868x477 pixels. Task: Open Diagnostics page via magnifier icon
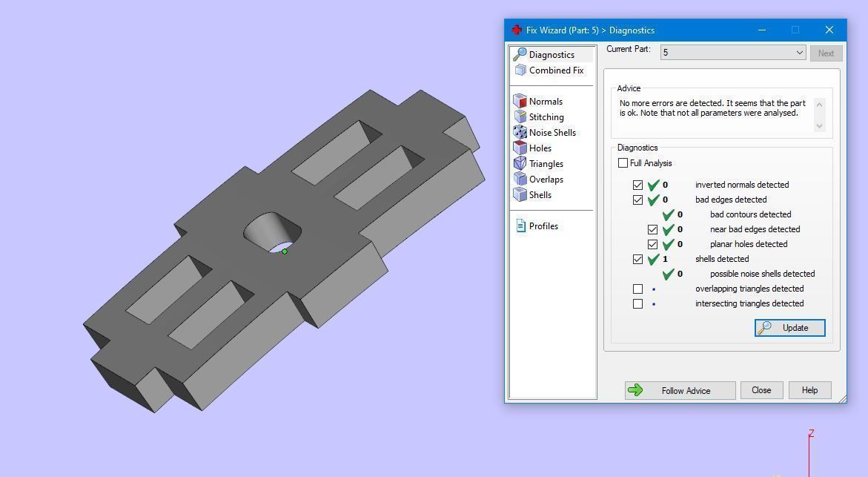[520, 54]
